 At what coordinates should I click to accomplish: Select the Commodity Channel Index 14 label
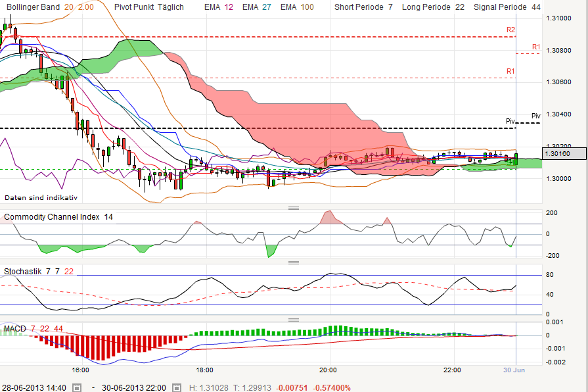click(x=58, y=217)
